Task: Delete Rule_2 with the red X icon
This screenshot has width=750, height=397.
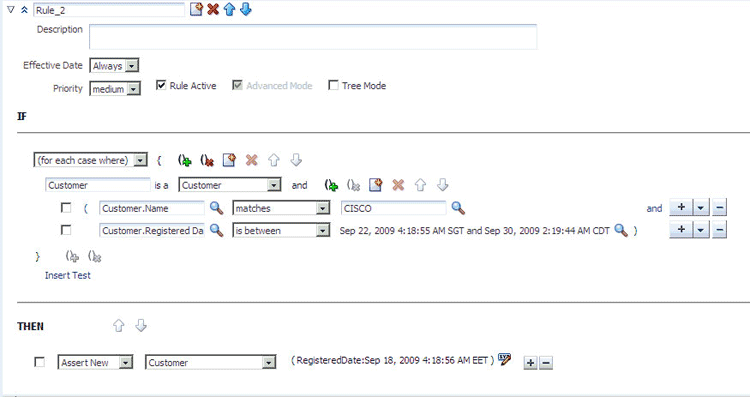Action: (213, 9)
